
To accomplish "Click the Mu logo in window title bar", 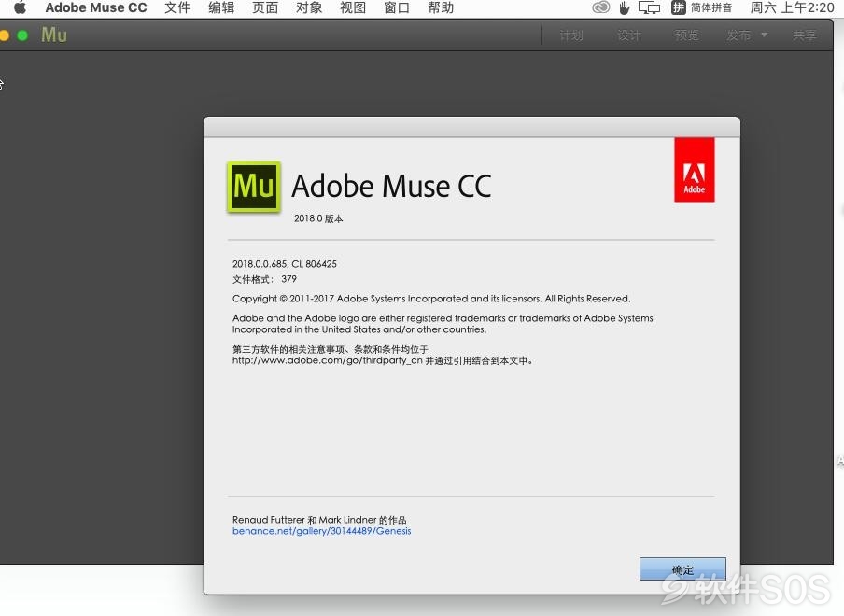I will tap(54, 35).
